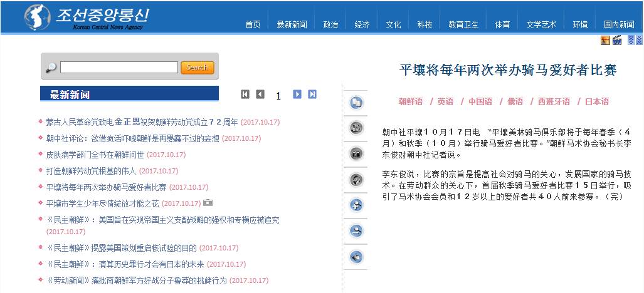Open the 教育卫生 menu item
The image size is (644, 293).
463,24
